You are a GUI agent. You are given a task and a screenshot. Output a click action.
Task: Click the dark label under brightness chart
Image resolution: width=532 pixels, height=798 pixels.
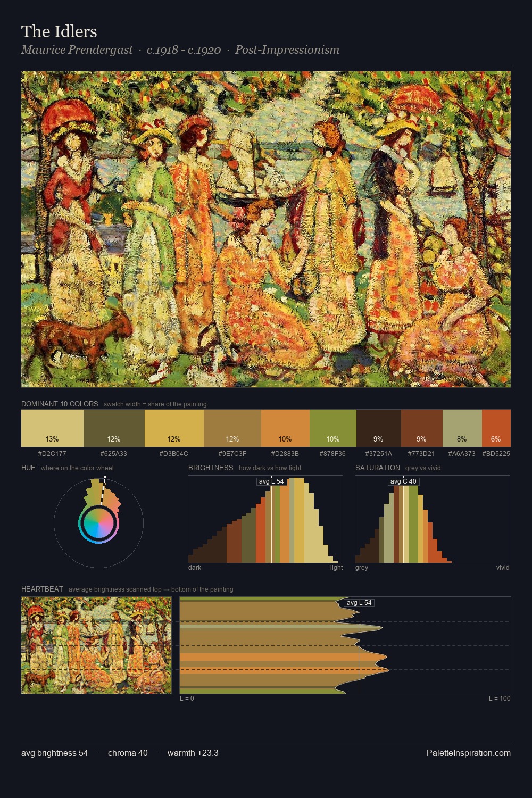point(195,568)
